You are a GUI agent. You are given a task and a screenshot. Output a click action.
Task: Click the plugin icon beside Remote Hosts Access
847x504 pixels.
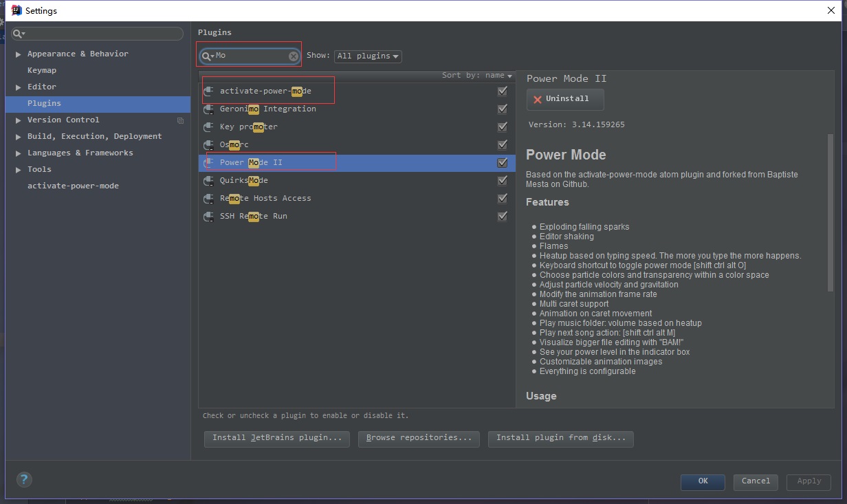pyautogui.click(x=208, y=199)
